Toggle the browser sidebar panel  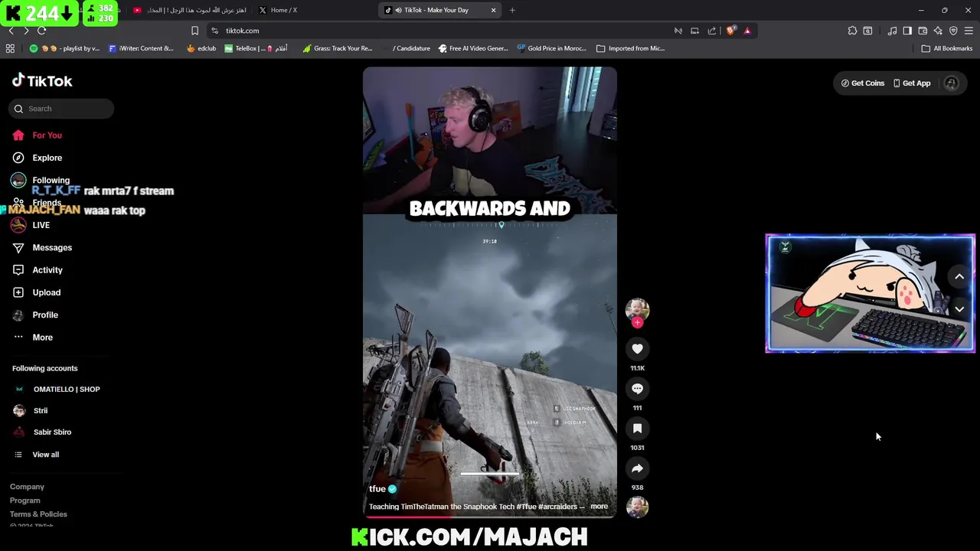tap(907, 31)
